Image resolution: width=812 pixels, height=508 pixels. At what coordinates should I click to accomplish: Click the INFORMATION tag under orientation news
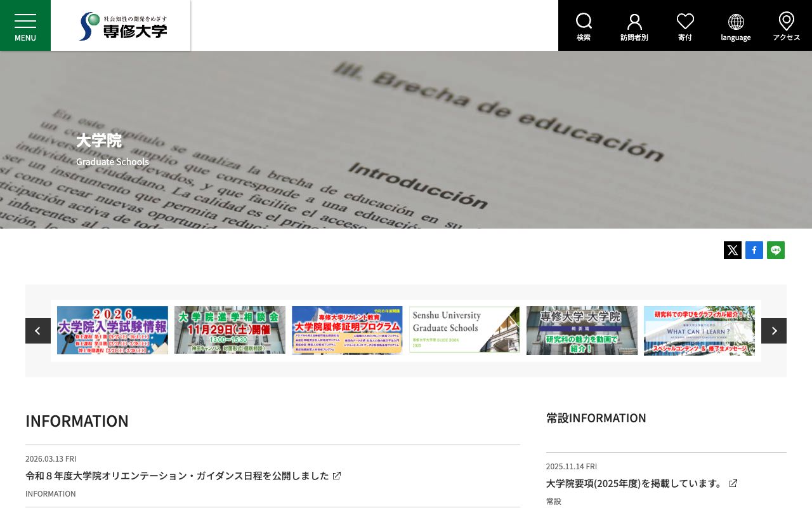[51, 493]
